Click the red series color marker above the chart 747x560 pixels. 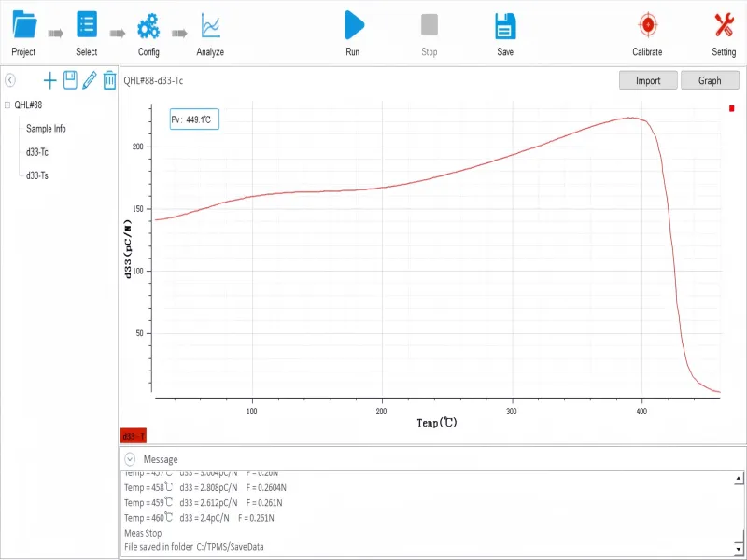[731, 108]
